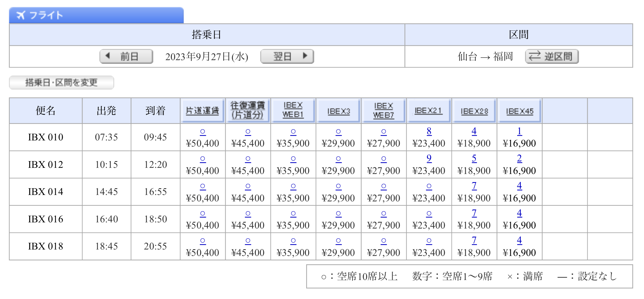
Task: Select IBX 016 IBEX WEB1 circle
Action: click(x=293, y=214)
